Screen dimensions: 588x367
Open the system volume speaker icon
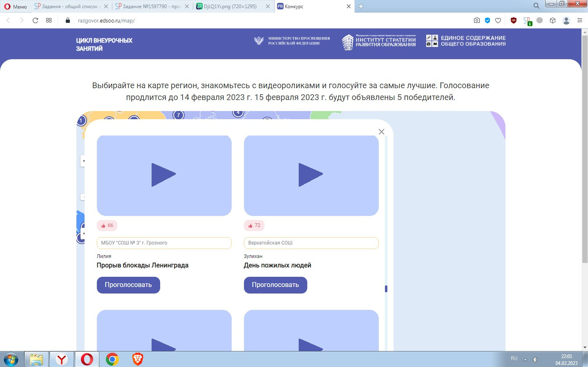pyautogui.click(x=535, y=360)
